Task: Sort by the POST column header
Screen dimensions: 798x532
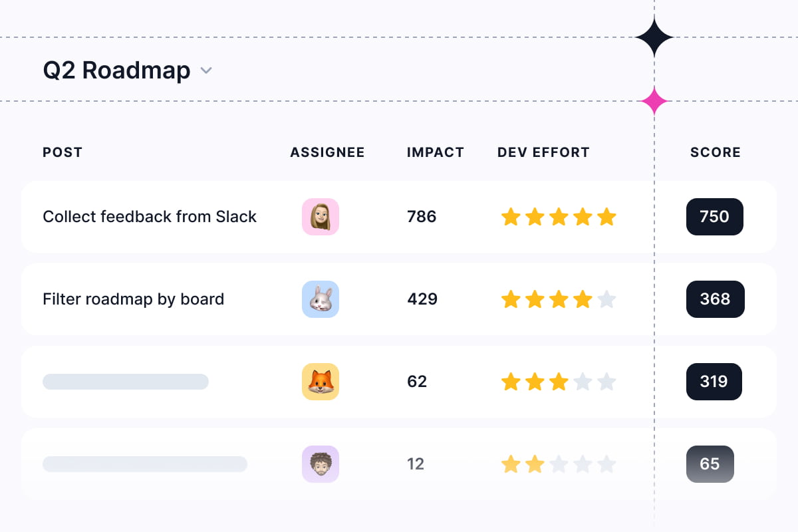Action: (63, 152)
